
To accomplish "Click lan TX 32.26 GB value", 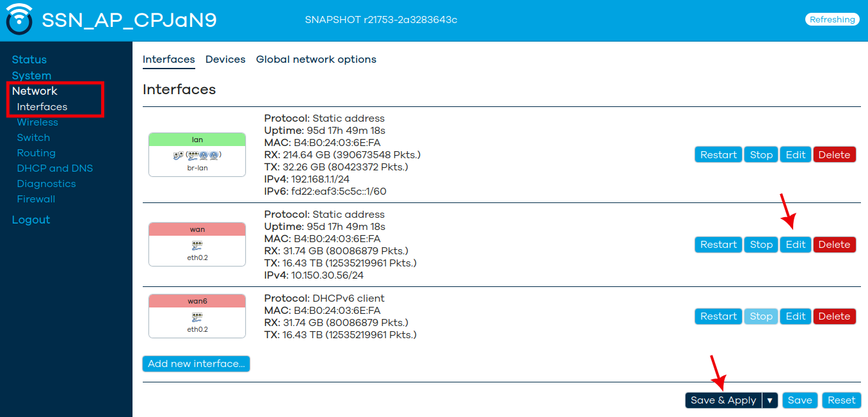I will 345,167.
